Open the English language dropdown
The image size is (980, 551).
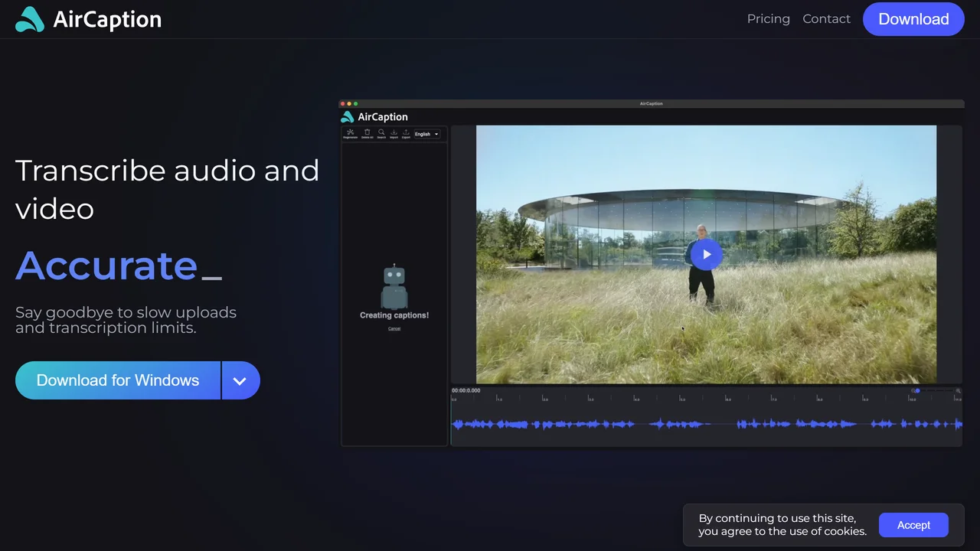pos(427,134)
